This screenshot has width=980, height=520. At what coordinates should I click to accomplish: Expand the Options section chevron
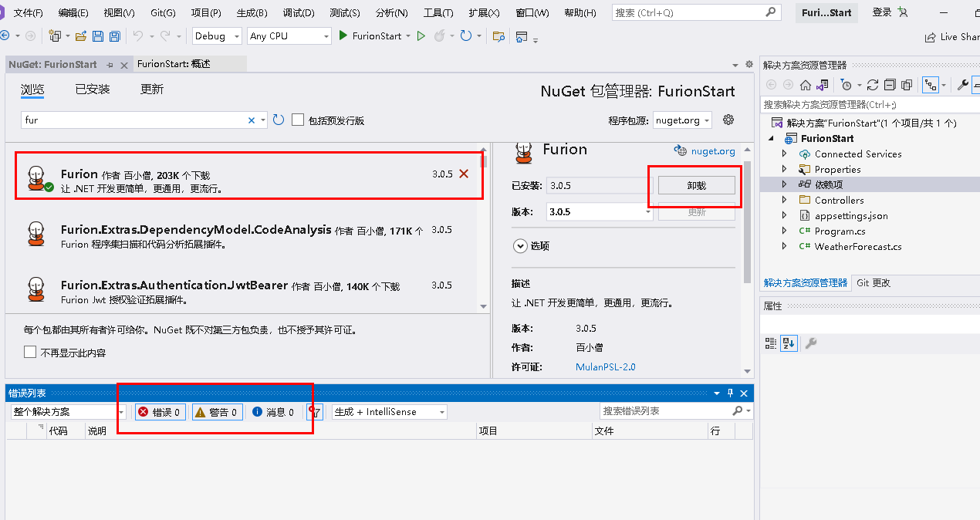click(x=519, y=245)
